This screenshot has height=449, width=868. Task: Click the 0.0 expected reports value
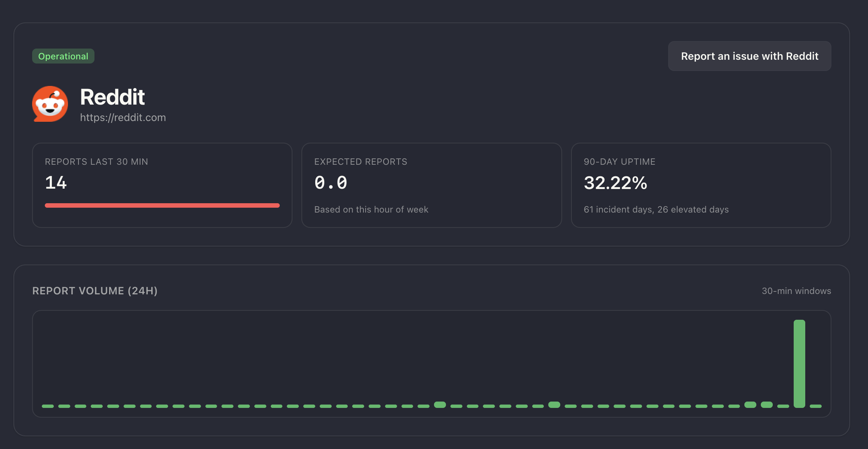tap(331, 183)
